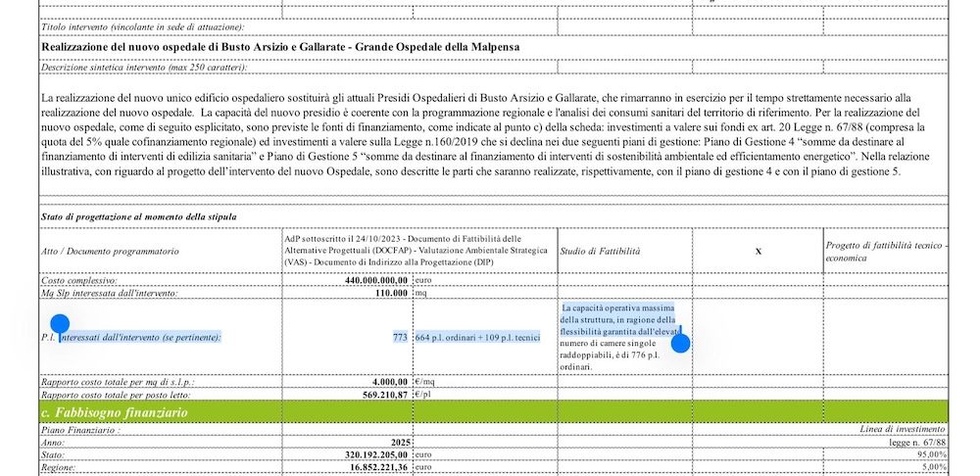The height and width of the screenshot is (476, 980).
Task: Click the value 4.000,00
Action: pyautogui.click(x=389, y=382)
